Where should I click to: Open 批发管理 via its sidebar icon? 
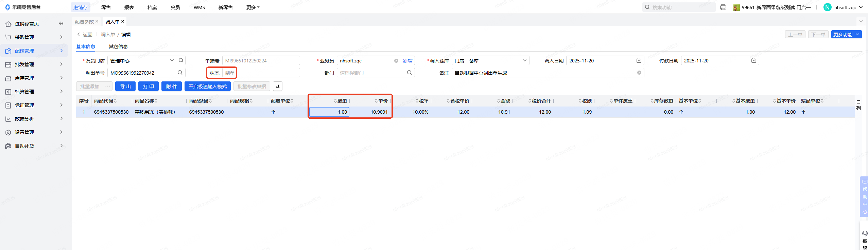(x=8, y=64)
